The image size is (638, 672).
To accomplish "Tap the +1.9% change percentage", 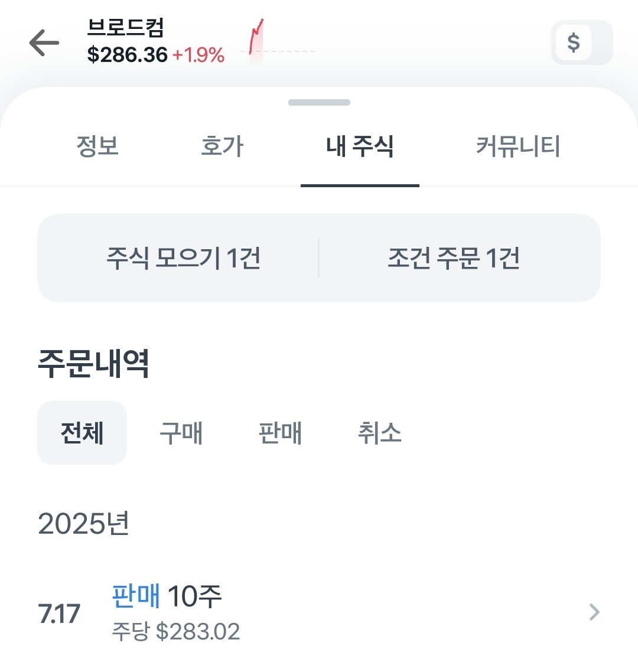I will (x=198, y=56).
